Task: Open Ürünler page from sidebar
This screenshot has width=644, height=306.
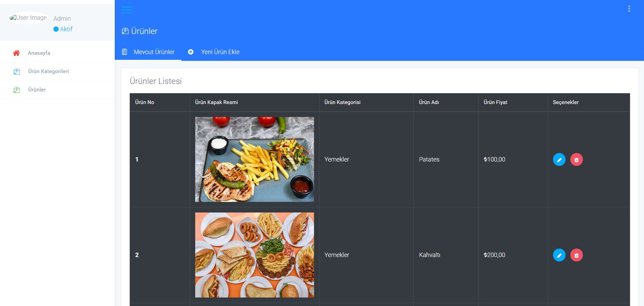Action: coord(37,90)
